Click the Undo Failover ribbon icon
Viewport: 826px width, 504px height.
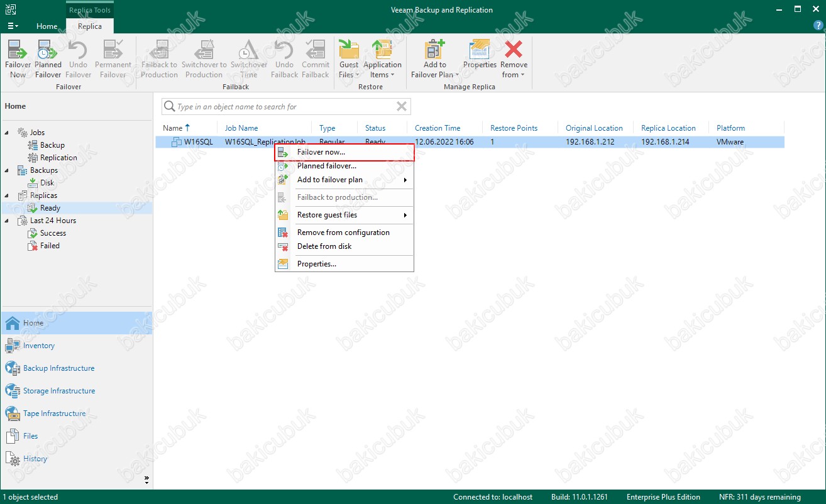point(78,60)
